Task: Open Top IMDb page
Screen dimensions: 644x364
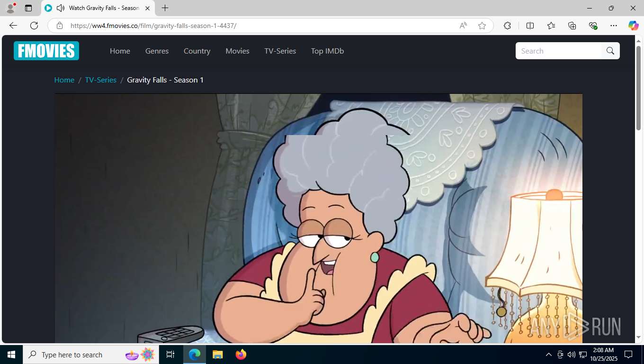Action: 327,51
